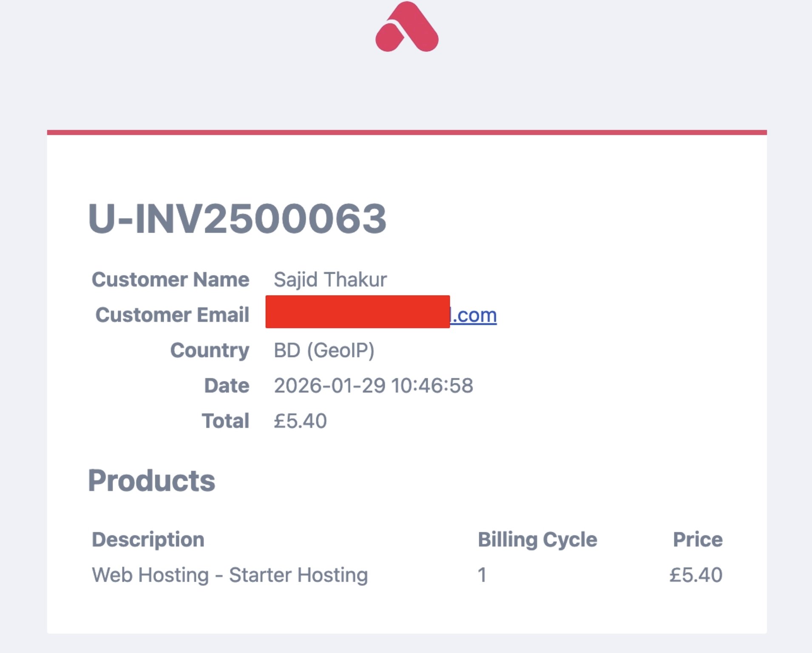812x653 pixels.
Task: Click the Date label
Action: point(227,386)
